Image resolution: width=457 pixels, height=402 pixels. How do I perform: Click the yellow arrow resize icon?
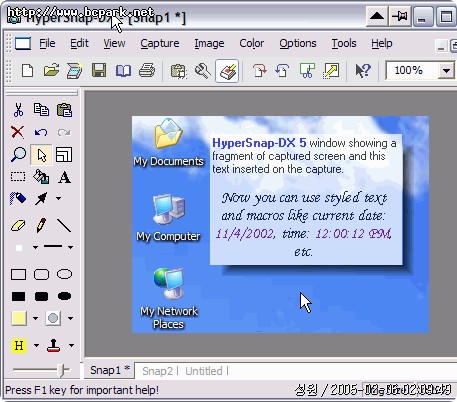[331, 71]
